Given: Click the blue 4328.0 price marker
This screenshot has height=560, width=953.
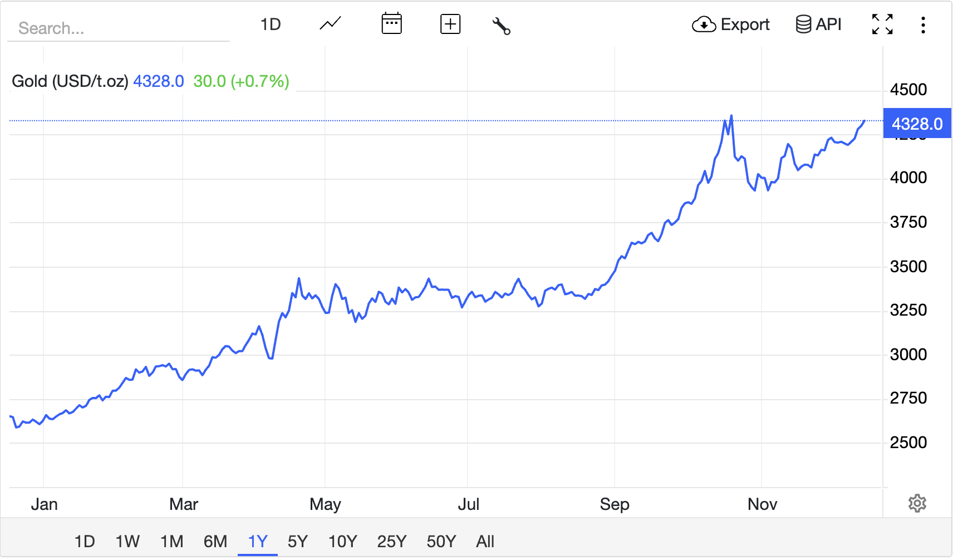Looking at the screenshot, I should (917, 124).
